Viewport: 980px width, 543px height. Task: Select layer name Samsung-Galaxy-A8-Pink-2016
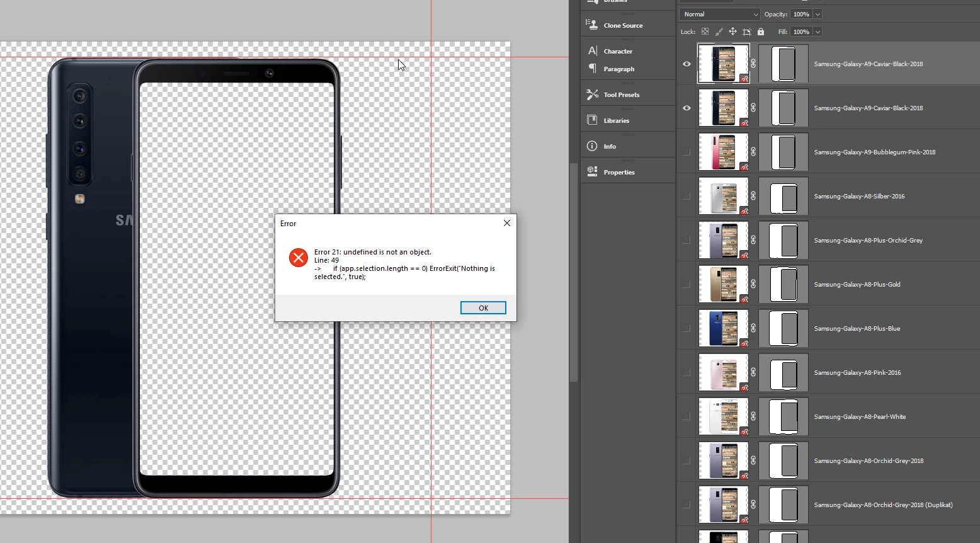click(857, 372)
